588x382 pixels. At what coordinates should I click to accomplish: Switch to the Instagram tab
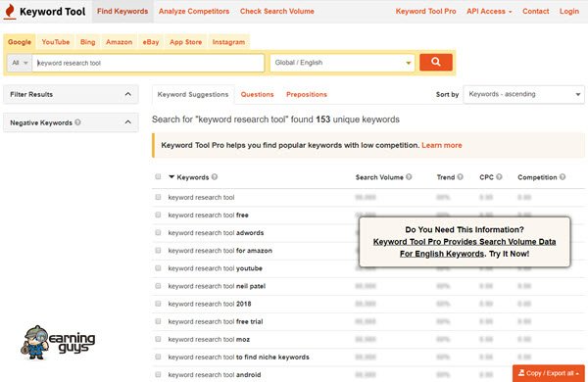tap(228, 42)
